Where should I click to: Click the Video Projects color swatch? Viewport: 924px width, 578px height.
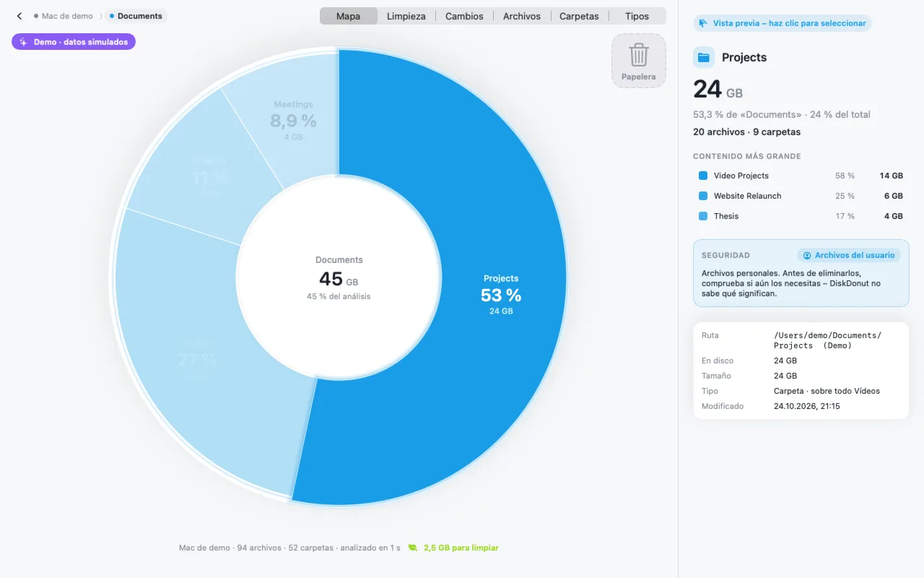(703, 176)
